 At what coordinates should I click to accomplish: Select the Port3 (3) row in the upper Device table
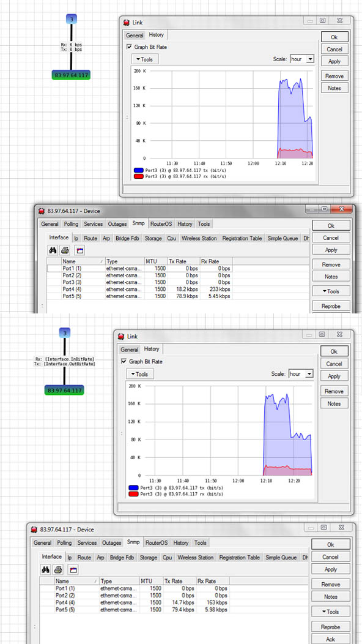(139, 282)
